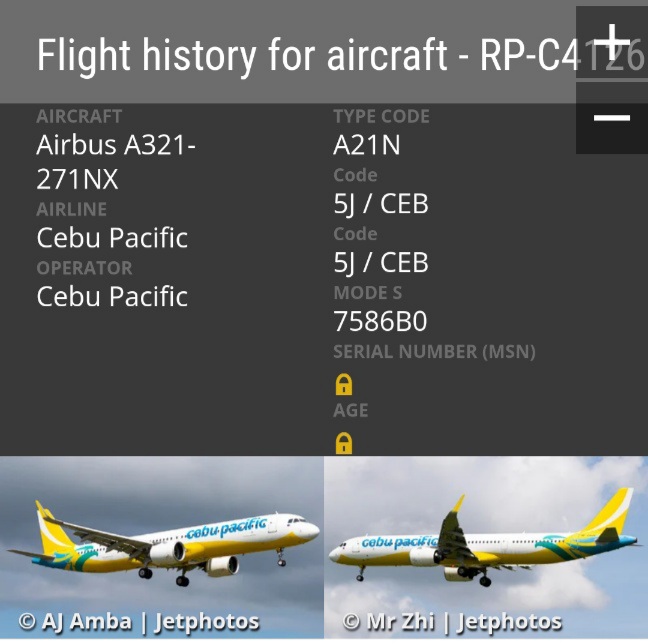Screen dimensions: 648x644
Task: Click the A21N type code value
Action: [x=367, y=146]
